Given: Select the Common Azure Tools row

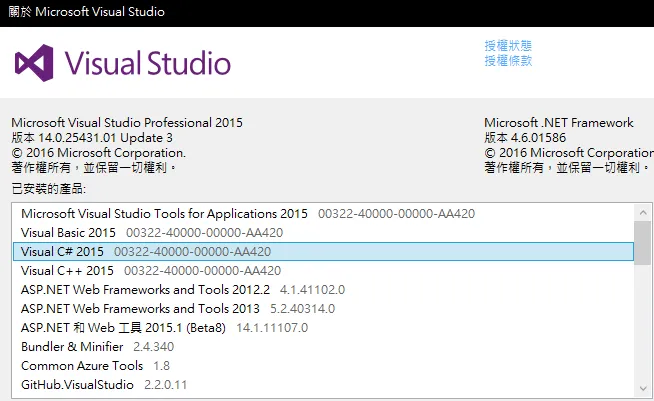Looking at the screenshot, I should 323,366.
